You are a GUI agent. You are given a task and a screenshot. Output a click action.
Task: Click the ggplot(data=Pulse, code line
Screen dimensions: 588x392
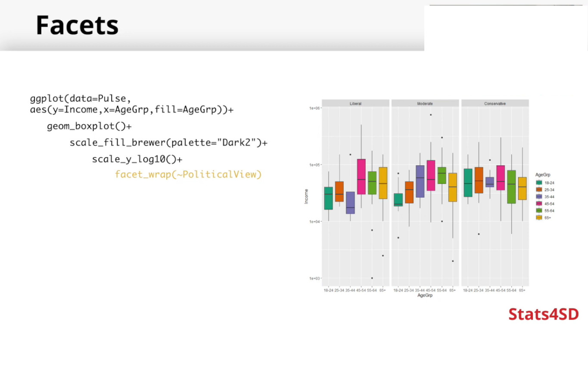[x=80, y=99]
